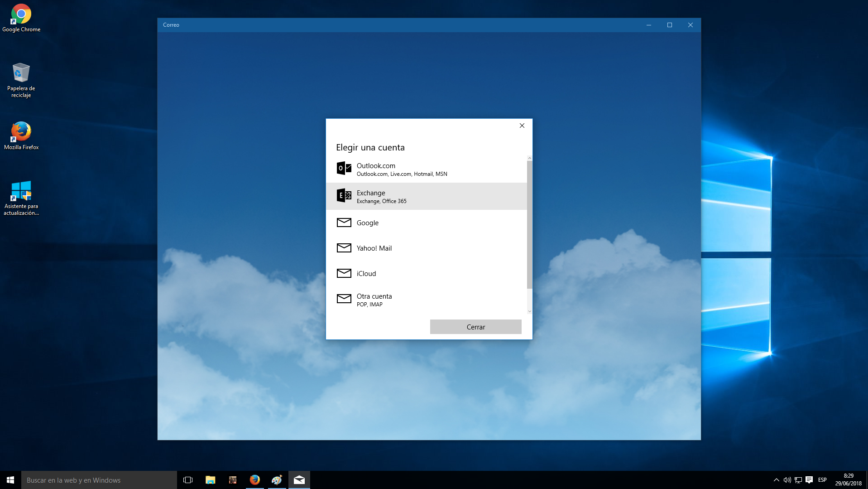Switch to Firefox in the taskbar
Screen dimensions: 868x489
click(255, 480)
